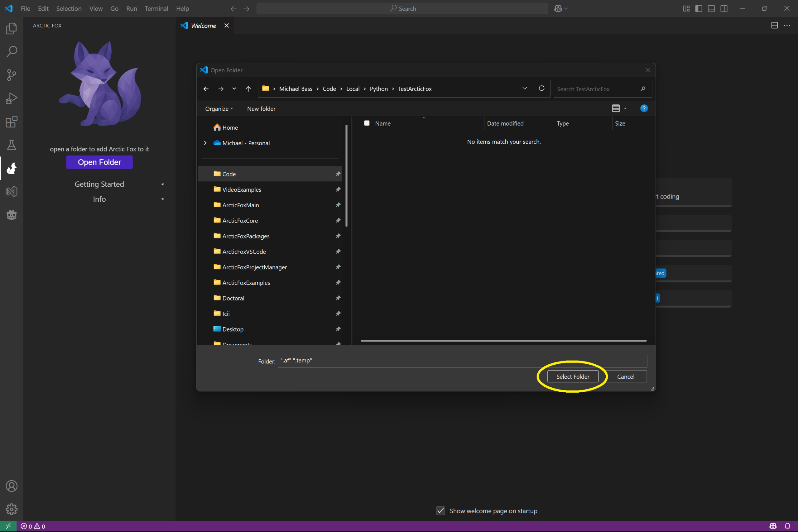The image size is (798, 532).
Task: Open the Search view in activity bar
Action: click(x=12, y=51)
